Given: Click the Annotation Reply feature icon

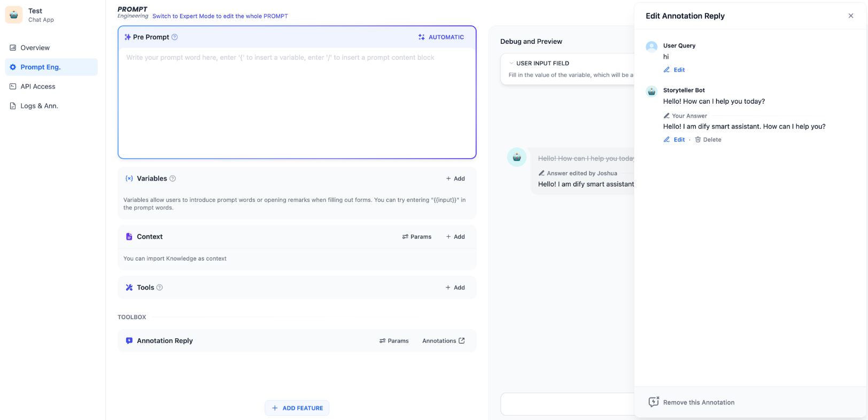Looking at the screenshot, I should (129, 341).
